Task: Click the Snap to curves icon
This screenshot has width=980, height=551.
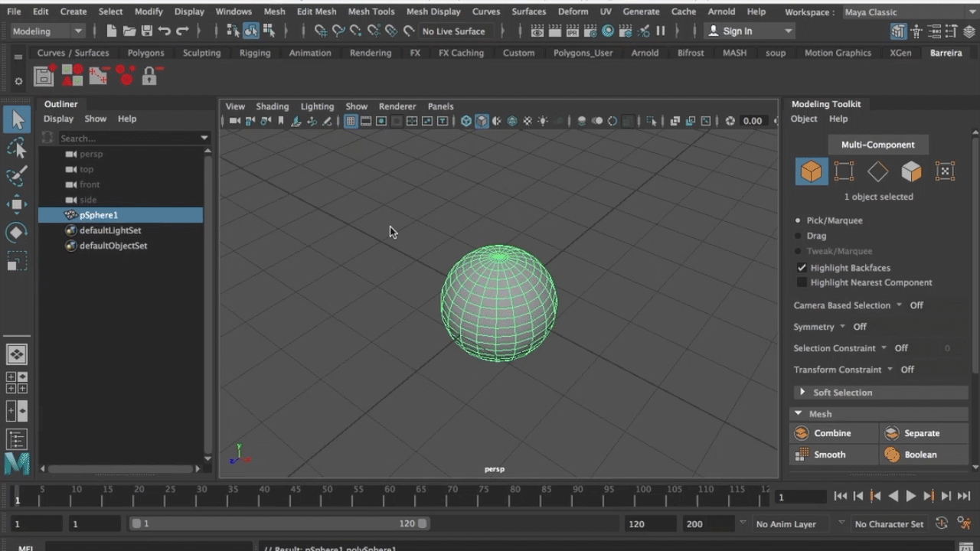Action: 338,31
